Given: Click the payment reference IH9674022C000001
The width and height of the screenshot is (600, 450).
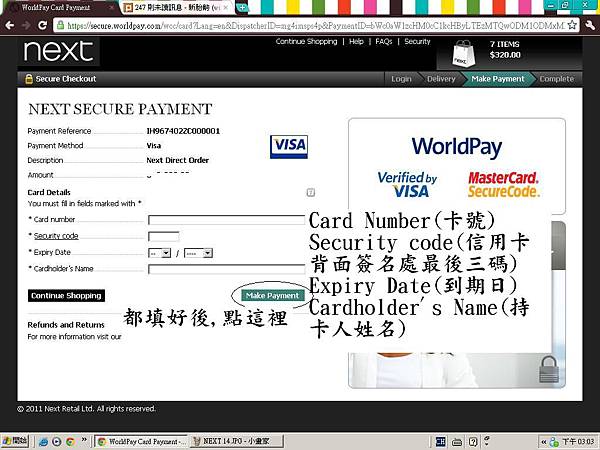Looking at the screenshot, I should [x=183, y=131].
